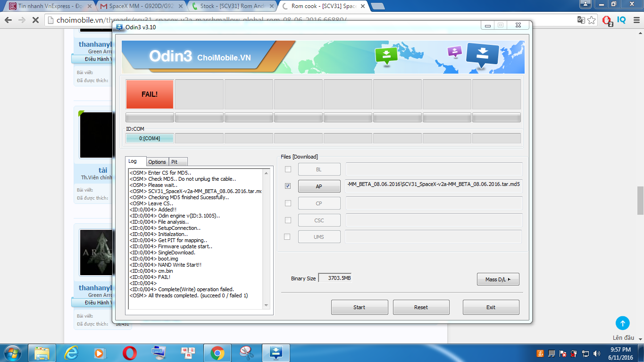Image resolution: width=644 pixels, height=362 pixels.
Task: Bookmark this page with the star icon
Action: pos(592,20)
